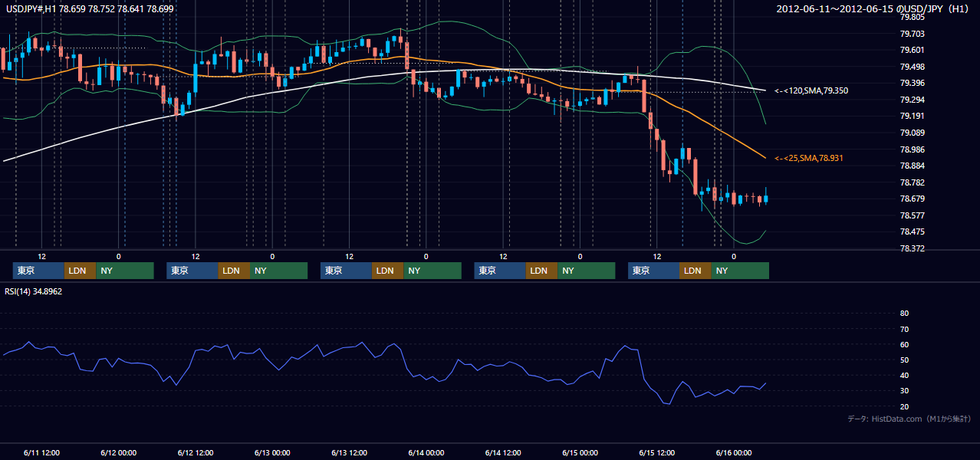Select the 東京 session block above 6/15 12:00
The width and height of the screenshot is (980, 460).
pyautogui.click(x=653, y=271)
